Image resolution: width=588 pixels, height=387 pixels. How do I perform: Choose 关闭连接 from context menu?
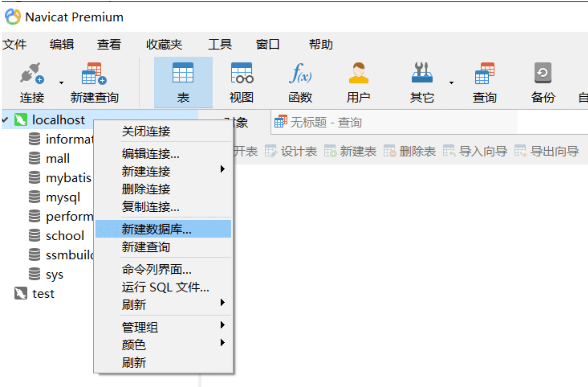pos(163,131)
